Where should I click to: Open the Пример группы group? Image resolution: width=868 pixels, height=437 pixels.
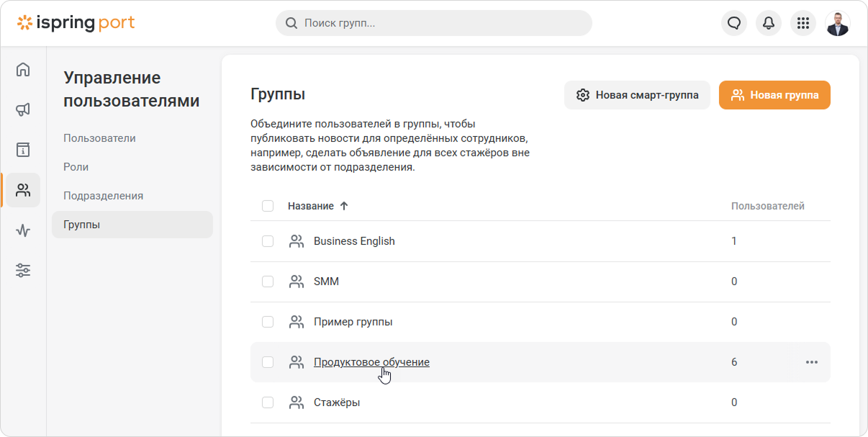(353, 322)
